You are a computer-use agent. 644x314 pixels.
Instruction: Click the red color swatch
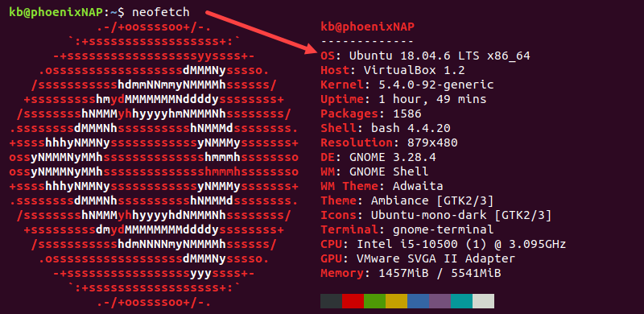pos(353,301)
